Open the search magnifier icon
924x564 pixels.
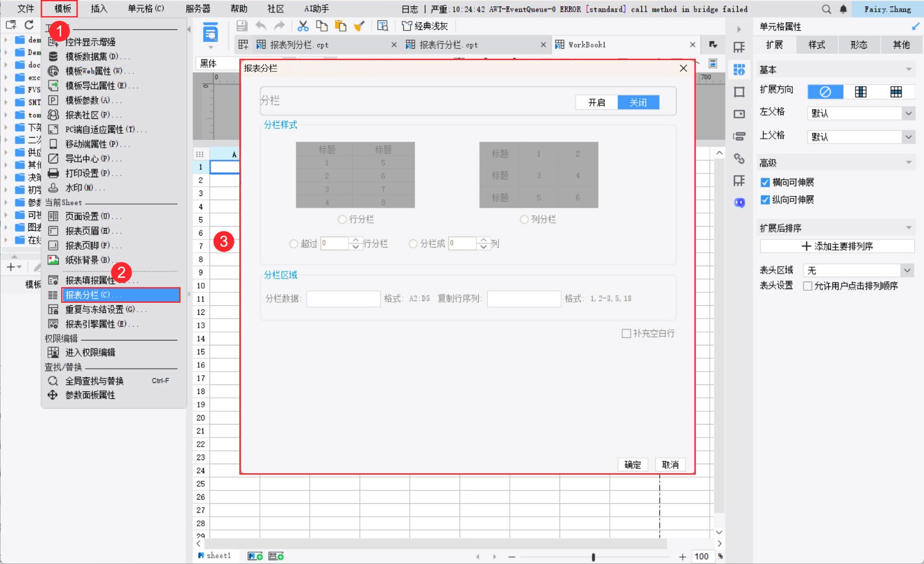click(826, 9)
